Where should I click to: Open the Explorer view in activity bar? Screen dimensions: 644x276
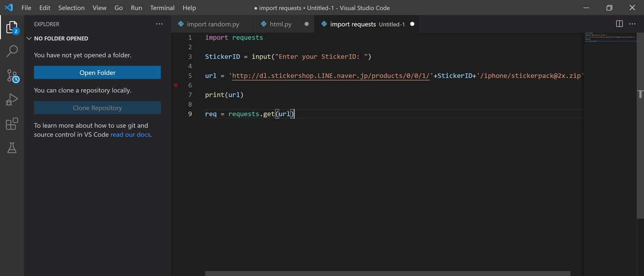[x=12, y=27]
